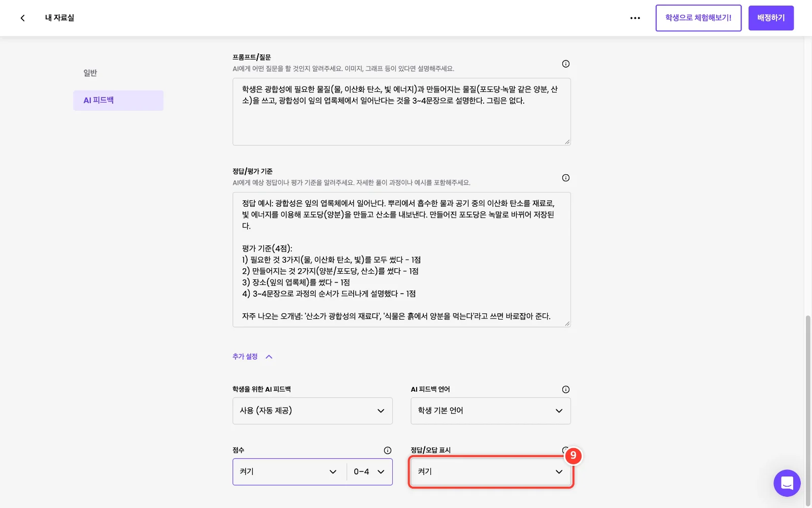Open the 정답/오답 표시 dropdown

click(491, 472)
